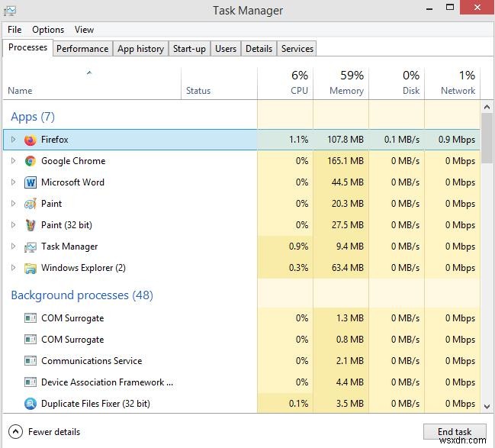This screenshot has width=495, height=448.
Task: Switch to the Performance tab
Action: point(82,49)
